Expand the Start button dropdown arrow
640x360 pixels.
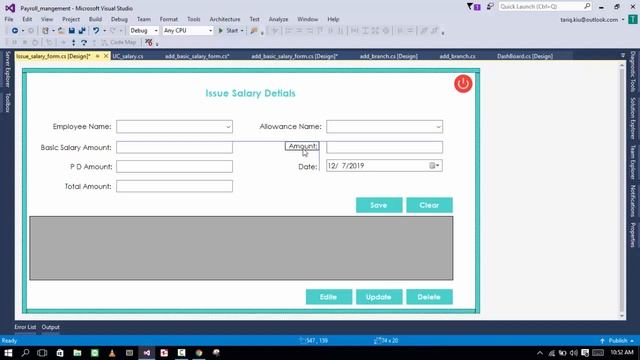tap(242, 31)
